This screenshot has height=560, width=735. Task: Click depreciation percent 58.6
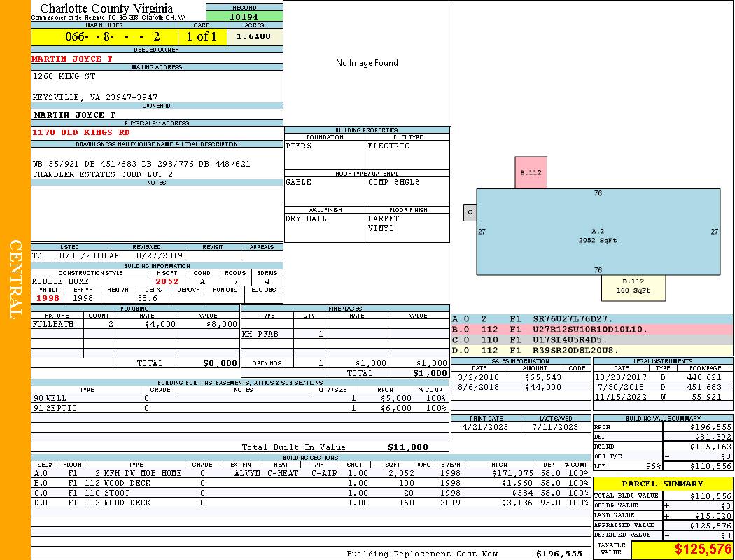[147, 298]
